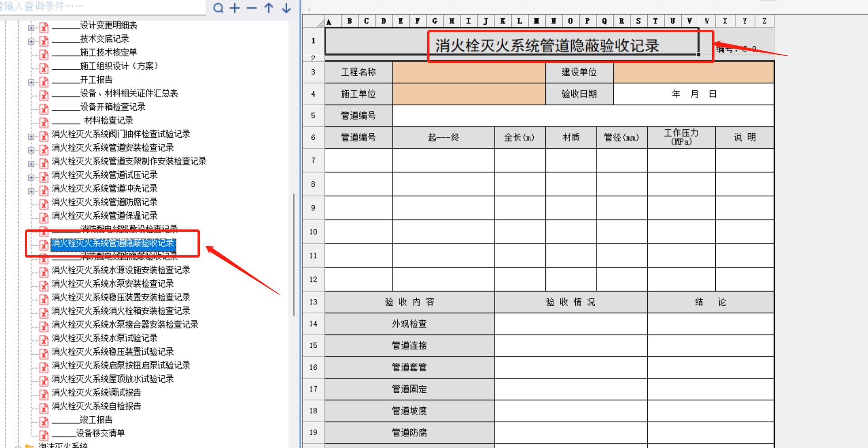Expand 消火栓灭火系统管道安装检查记录 node
The width and height of the screenshot is (868, 448).
31,150
